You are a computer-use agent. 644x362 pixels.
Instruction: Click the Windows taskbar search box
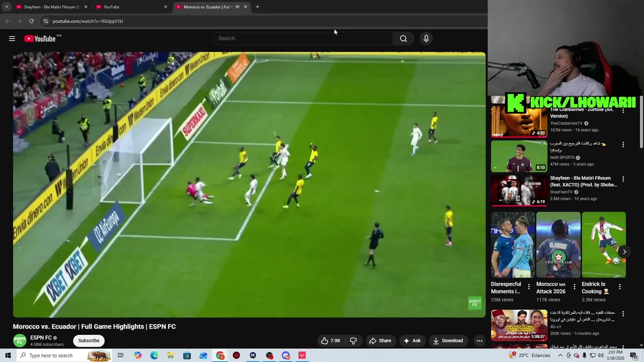pos(63,355)
